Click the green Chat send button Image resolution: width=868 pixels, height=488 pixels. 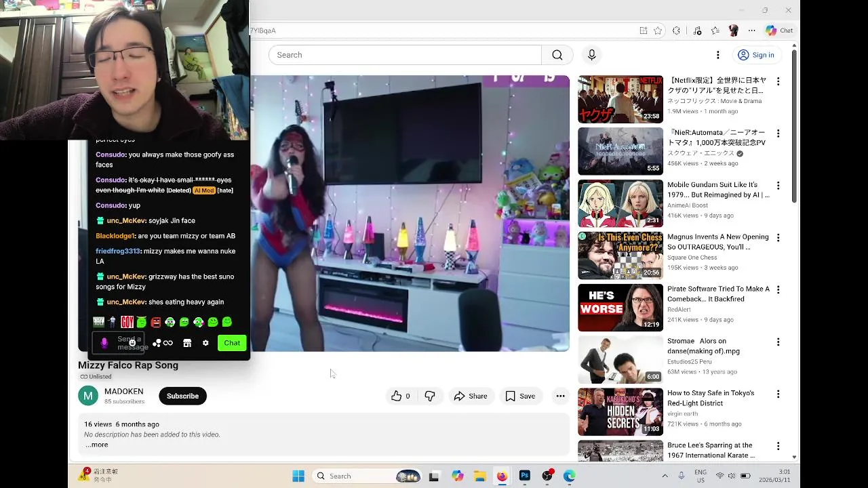coord(232,343)
